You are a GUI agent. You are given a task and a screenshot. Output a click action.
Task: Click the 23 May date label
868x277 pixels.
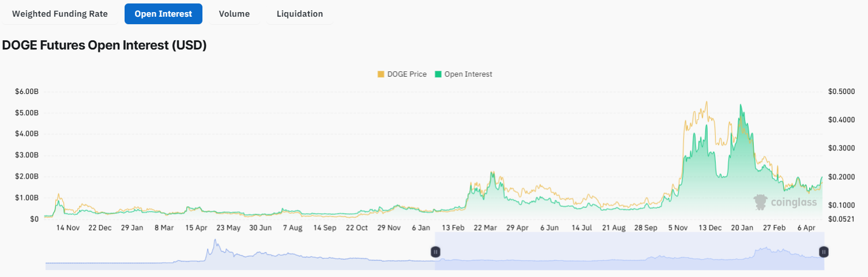228,228
